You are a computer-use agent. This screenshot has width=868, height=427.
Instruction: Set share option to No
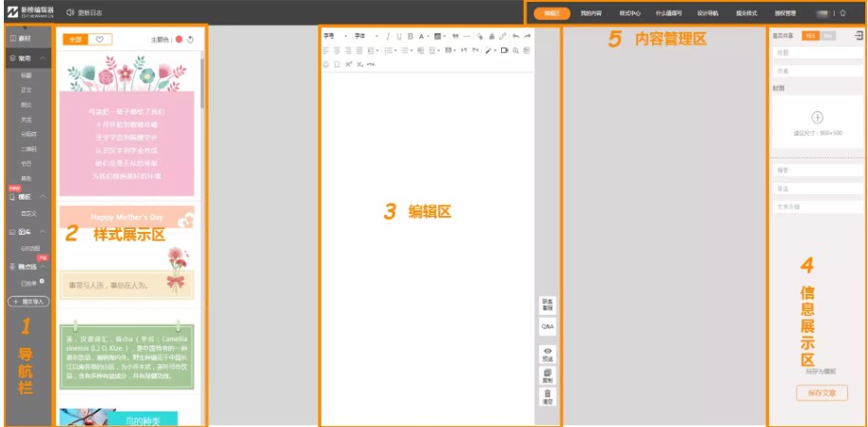tap(827, 35)
